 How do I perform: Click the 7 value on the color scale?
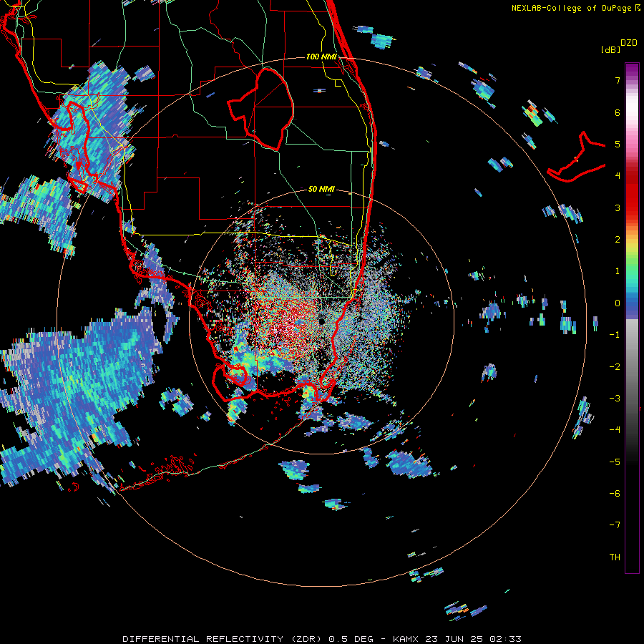[618, 80]
